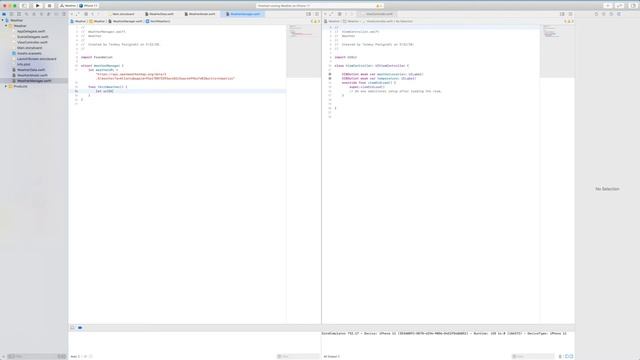Select SceneDelegate.swift in navigator
The height and width of the screenshot is (360, 640).
click(x=32, y=37)
